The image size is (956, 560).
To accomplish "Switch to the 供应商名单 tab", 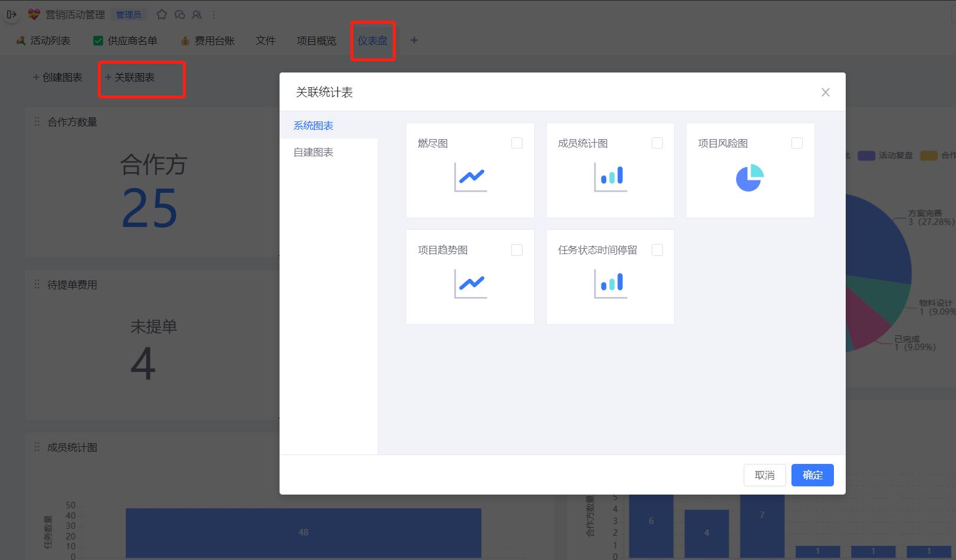I will (x=126, y=41).
